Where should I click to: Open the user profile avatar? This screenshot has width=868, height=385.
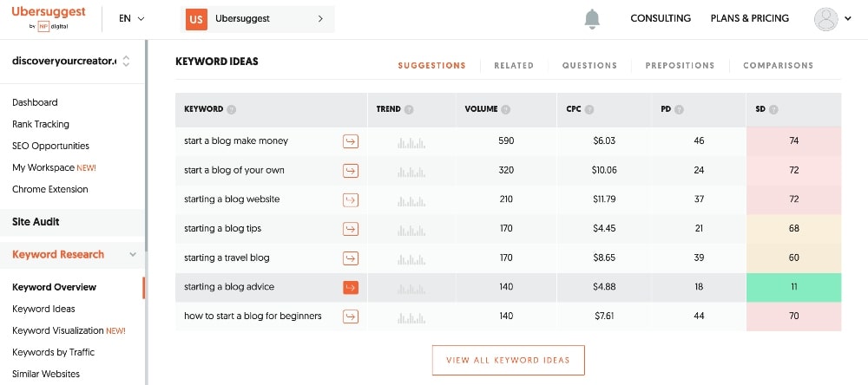point(826,19)
